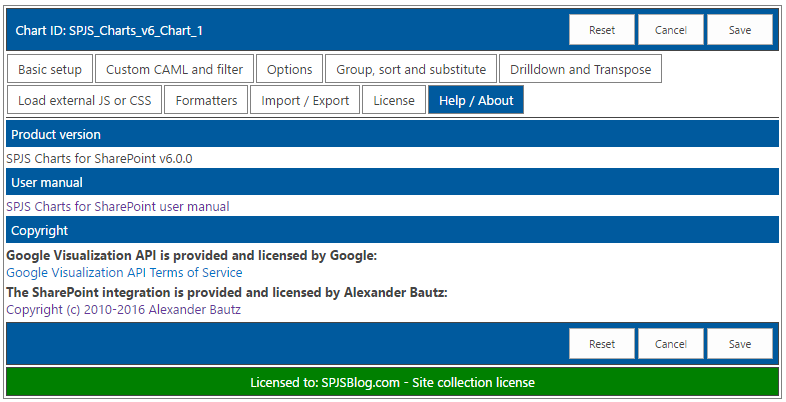Viewport: 786px width, 402px height.
Task: Open the Basic setup tab
Action: 50,69
